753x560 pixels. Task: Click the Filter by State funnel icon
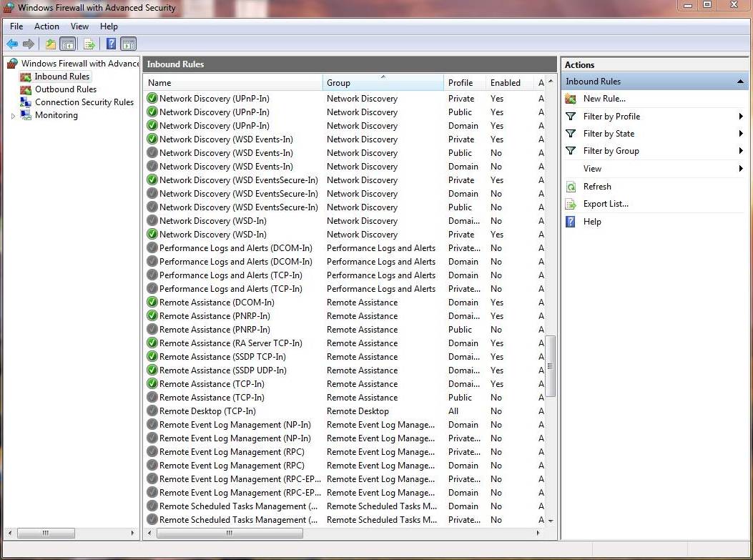coord(571,134)
